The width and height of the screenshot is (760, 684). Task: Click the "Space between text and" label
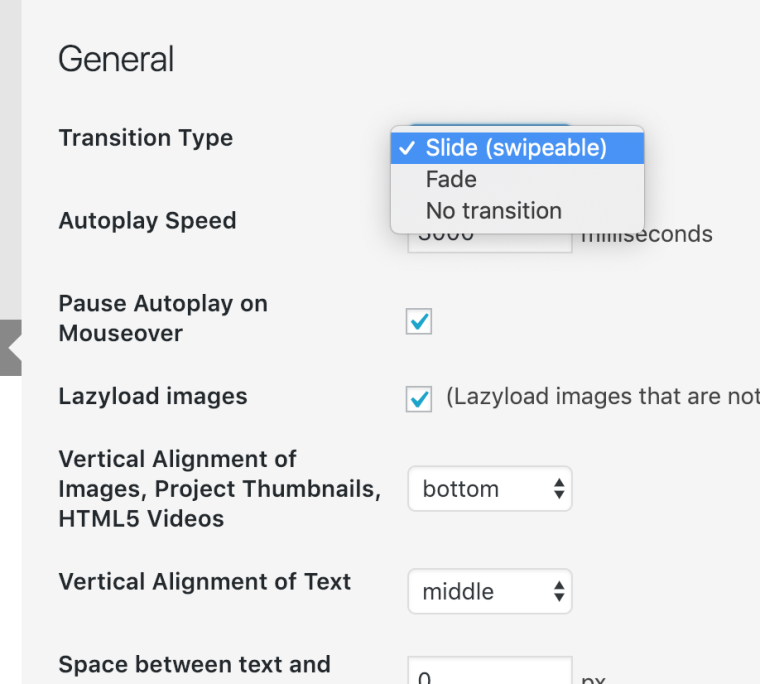(195, 664)
